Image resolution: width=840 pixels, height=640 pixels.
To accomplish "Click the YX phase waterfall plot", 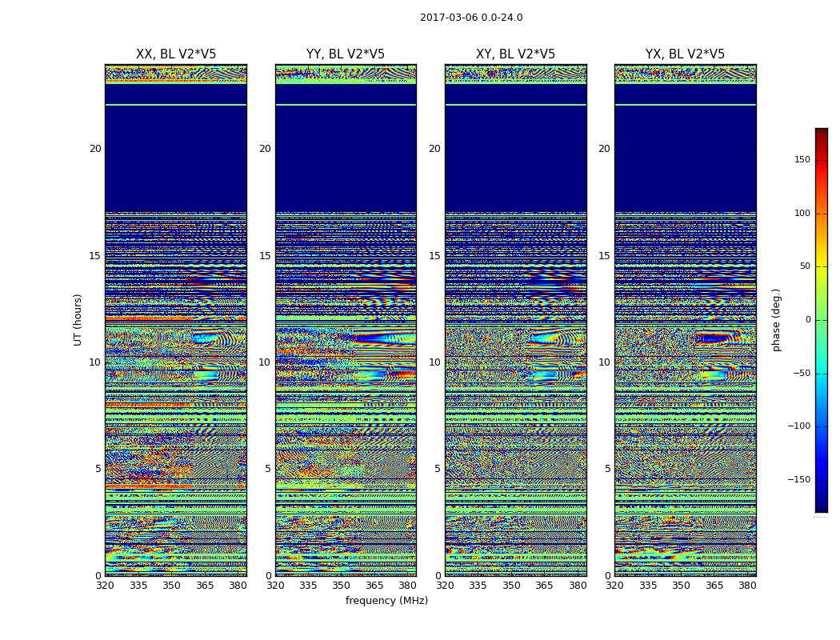I will point(685,320).
